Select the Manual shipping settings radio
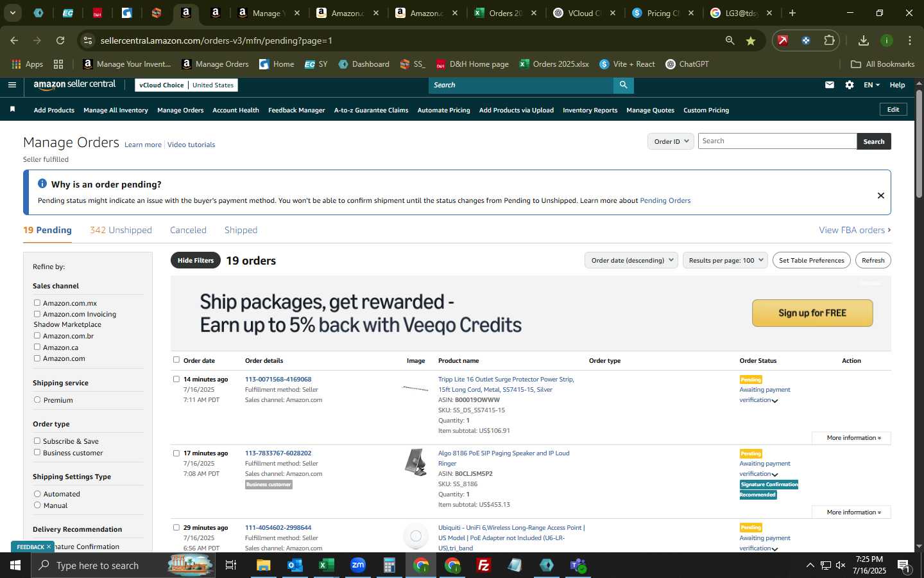The image size is (924, 578). (37, 505)
